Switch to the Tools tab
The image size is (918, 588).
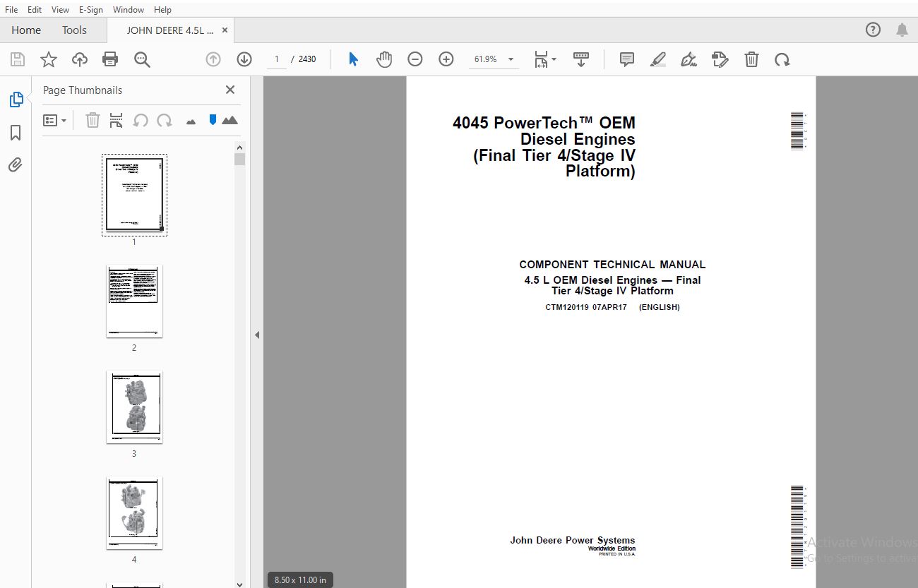pos(74,30)
